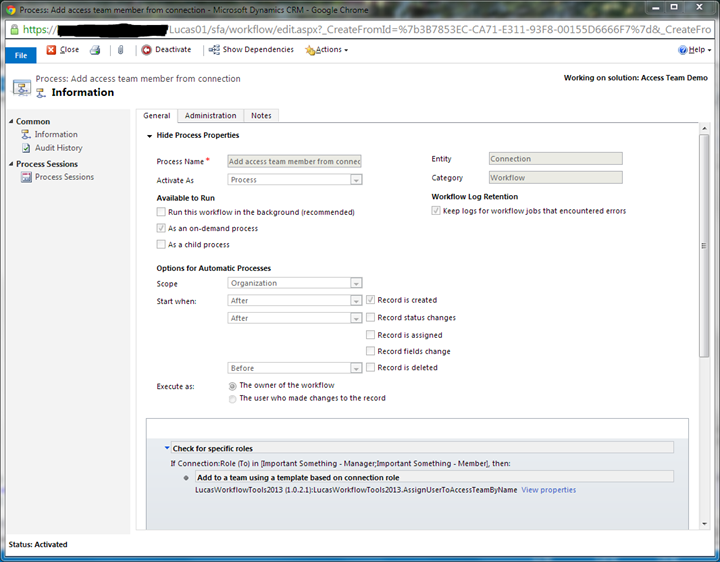Open the Process Sessions sidebar link

64,177
